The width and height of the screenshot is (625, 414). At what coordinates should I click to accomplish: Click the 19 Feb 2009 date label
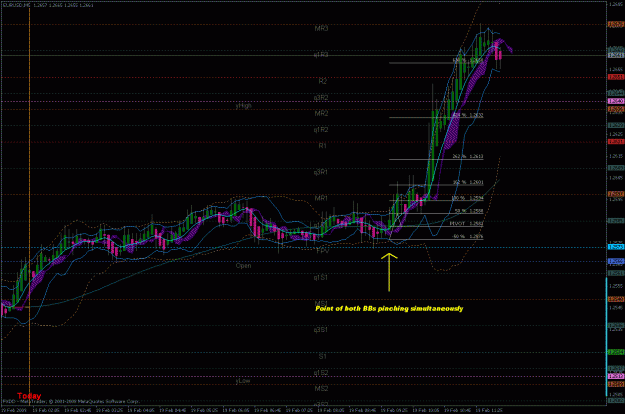(13, 410)
